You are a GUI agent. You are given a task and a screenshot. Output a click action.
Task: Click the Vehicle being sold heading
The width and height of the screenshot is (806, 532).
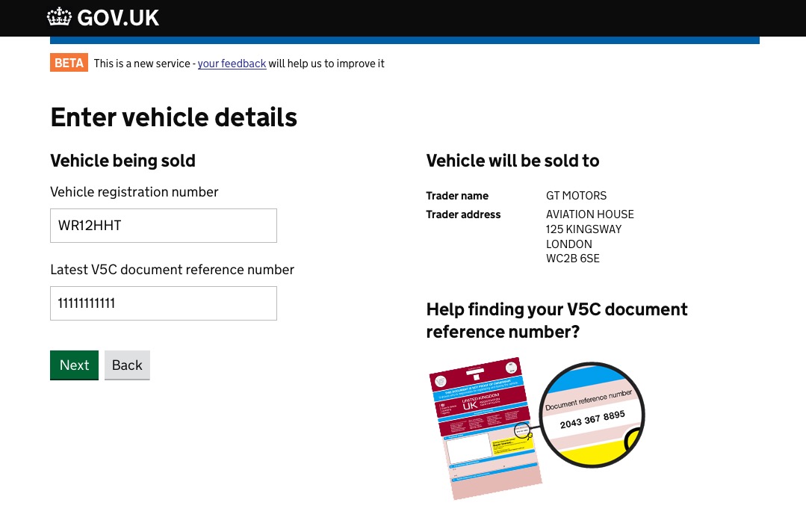pyautogui.click(x=123, y=161)
